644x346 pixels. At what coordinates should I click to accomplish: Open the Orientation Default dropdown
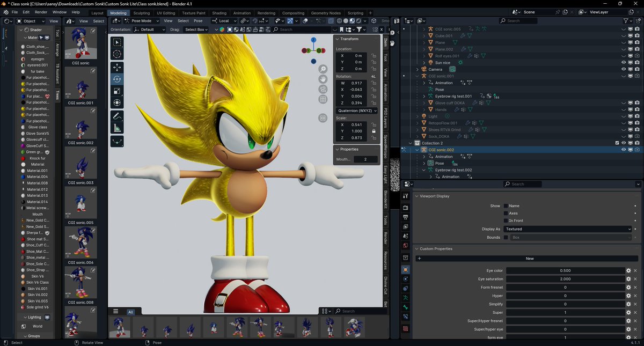150,30
